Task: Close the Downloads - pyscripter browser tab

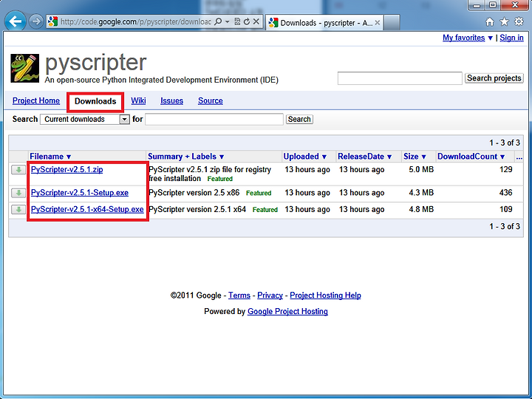Action: 378,23
